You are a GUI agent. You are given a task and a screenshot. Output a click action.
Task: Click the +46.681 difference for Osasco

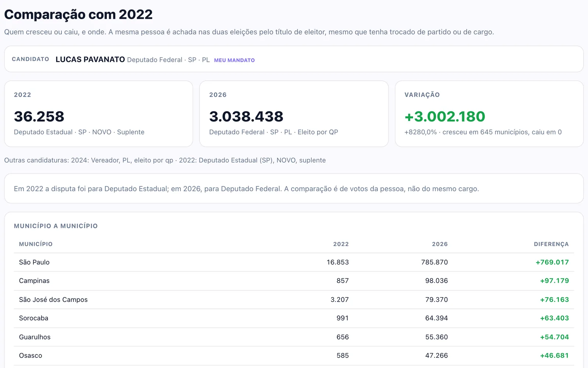[554, 356]
